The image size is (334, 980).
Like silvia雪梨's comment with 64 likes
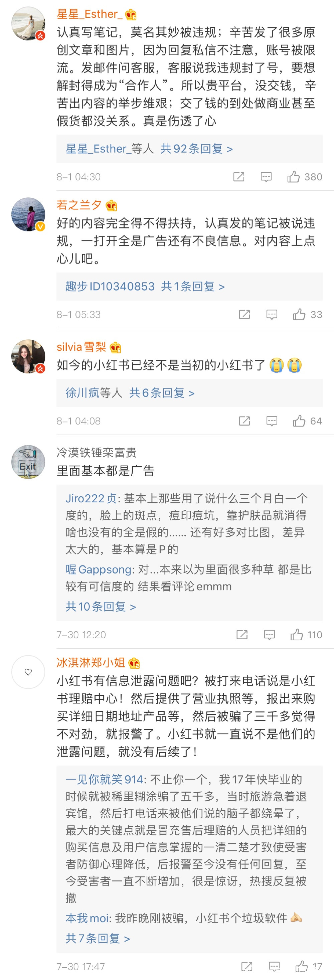click(299, 421)
